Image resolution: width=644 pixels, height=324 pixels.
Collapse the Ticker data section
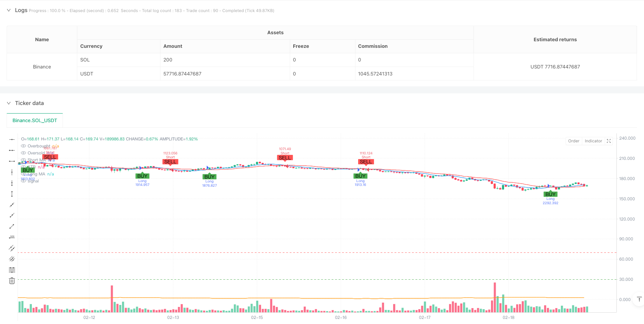coord(9,103)
